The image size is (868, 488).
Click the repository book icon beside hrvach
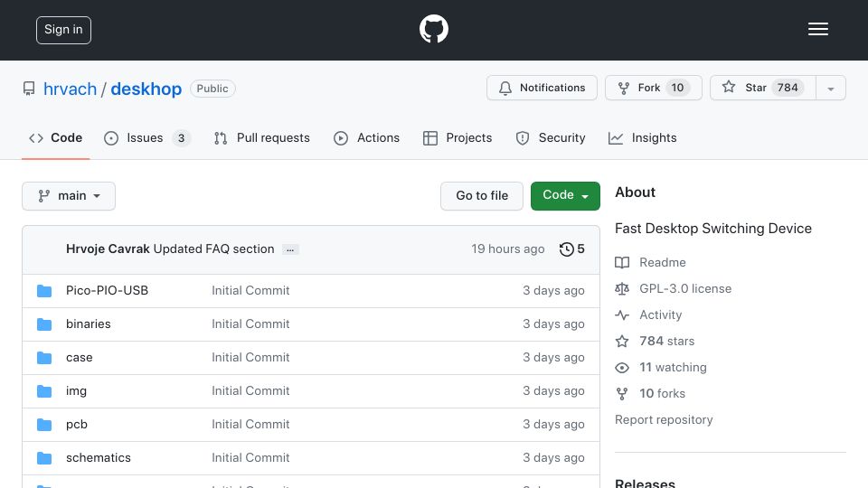tap(29, 89)
